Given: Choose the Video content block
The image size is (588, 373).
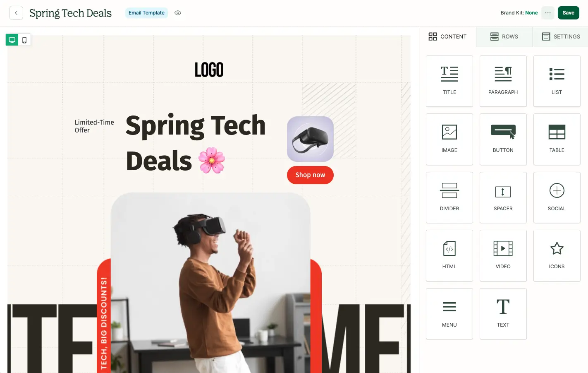Looking at the screenshot, I should (503, 255).
